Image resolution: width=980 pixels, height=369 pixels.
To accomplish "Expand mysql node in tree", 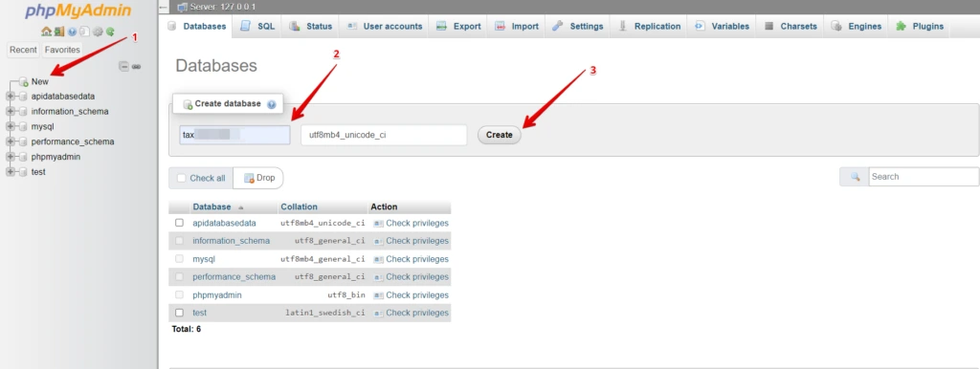I will tap(10, 127).
